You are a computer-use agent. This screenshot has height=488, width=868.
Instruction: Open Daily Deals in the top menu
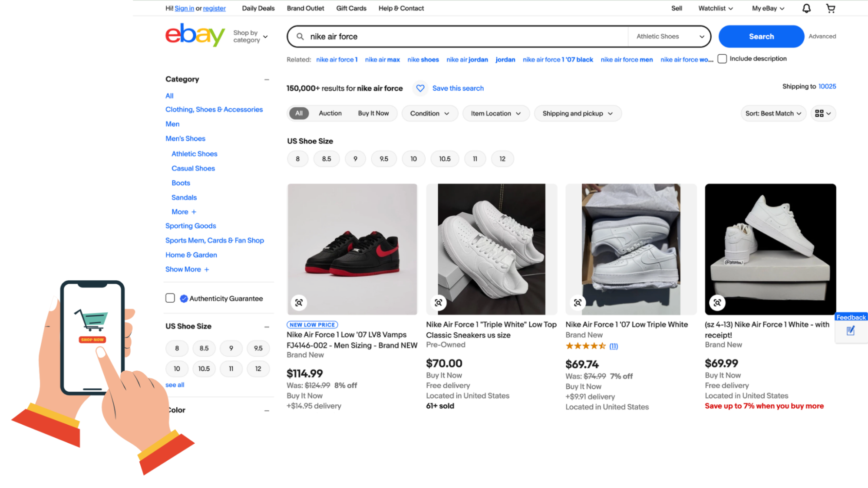pos(258,8)
